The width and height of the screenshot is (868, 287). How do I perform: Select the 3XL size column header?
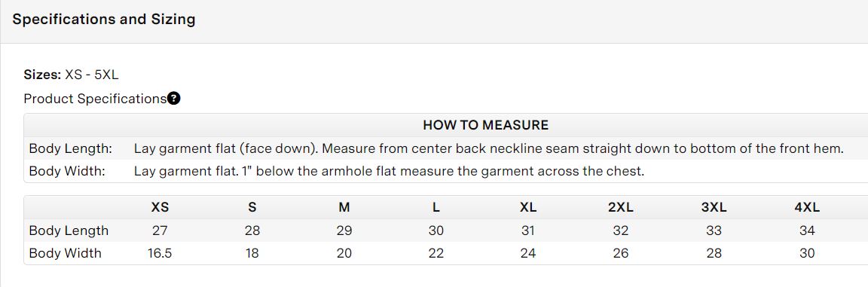[x=714, y=208]
